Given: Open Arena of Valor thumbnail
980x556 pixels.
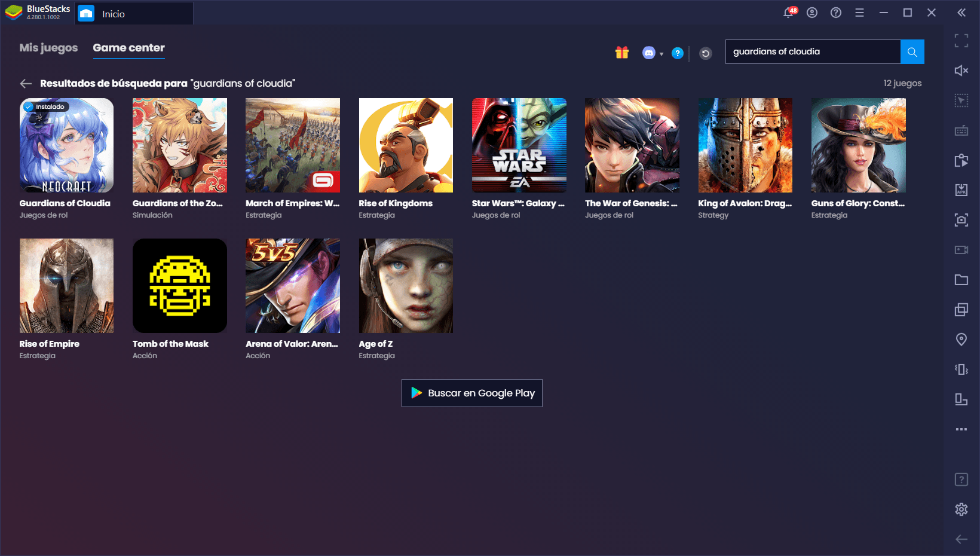Looking at the screenshot, I should click(293, 286).
